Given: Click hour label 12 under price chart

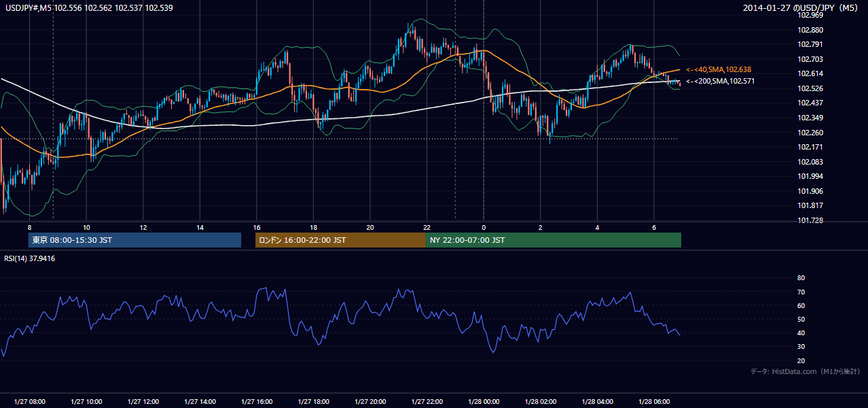Looking at the screenshot, I should click(143, 227).
